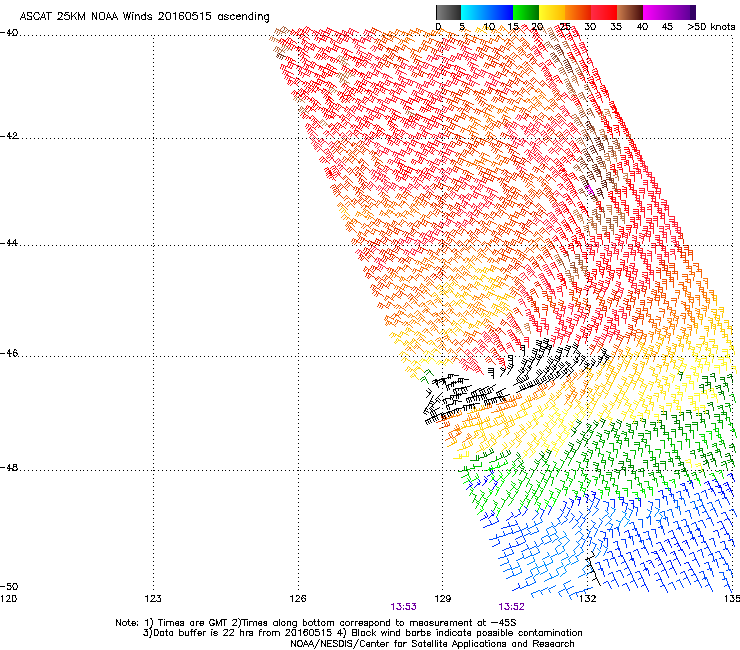The width and height of the screenshot is (740, 650).
Task: Click the '30' legend speed label
Action: pyautogui.click(x=590, y=26)
